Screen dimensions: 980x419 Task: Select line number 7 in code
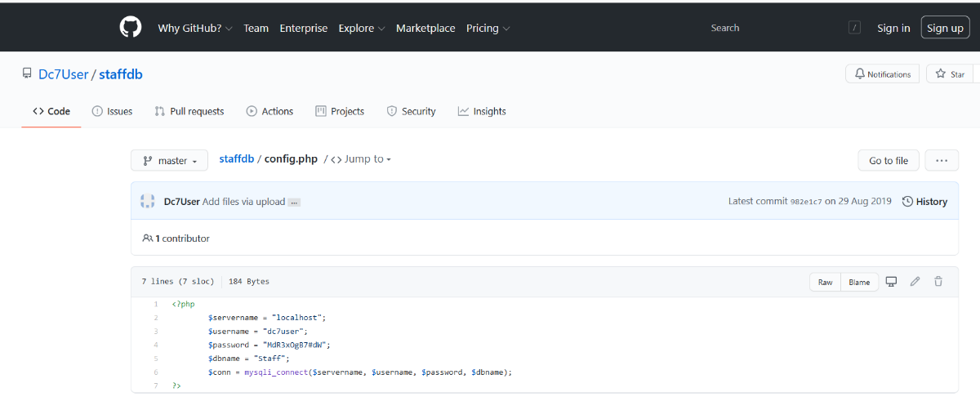155,386
